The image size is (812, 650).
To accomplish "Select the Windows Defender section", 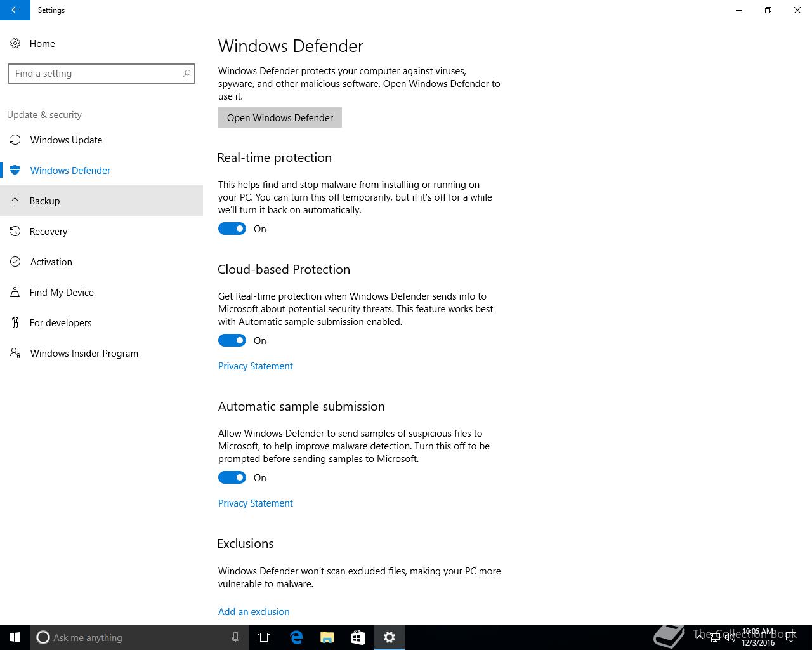I will coord(101,170).
